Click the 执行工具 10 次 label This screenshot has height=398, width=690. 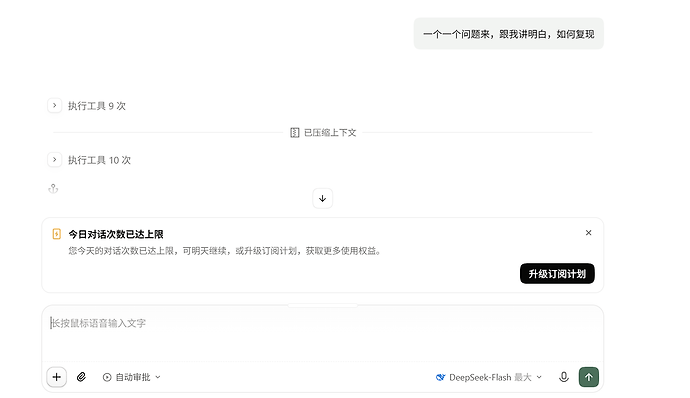pyautogui.click(x=99, y=160)
